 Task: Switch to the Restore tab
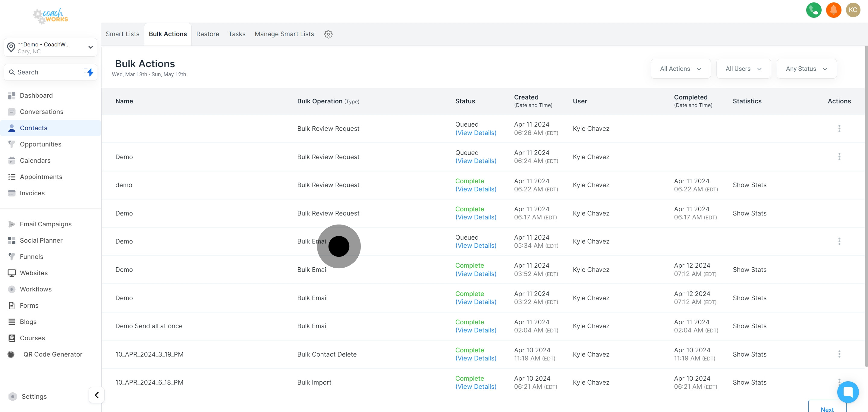208,34
